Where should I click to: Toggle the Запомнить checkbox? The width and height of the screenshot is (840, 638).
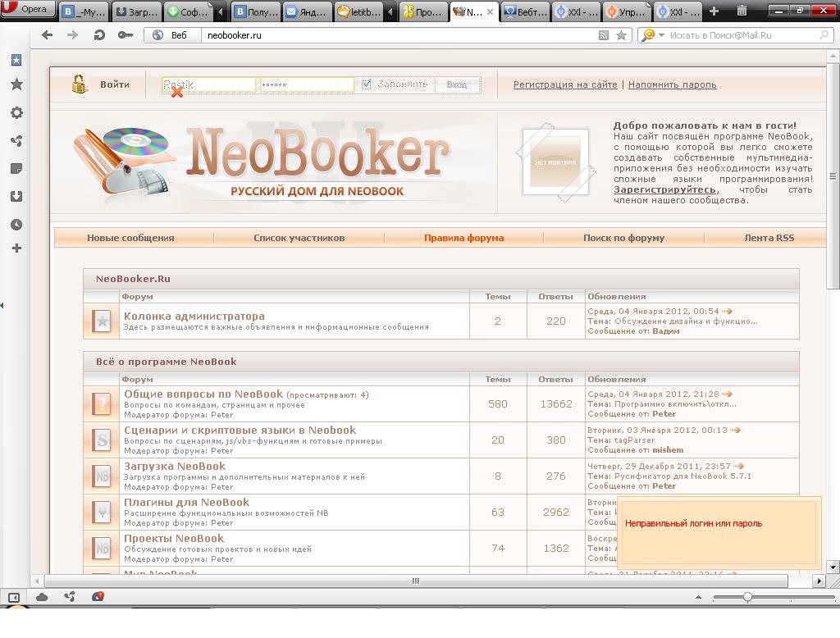pos(367,84)
